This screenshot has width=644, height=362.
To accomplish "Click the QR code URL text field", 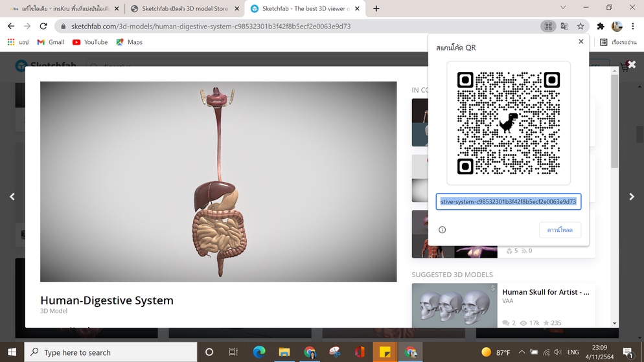I will coord(509,201).
